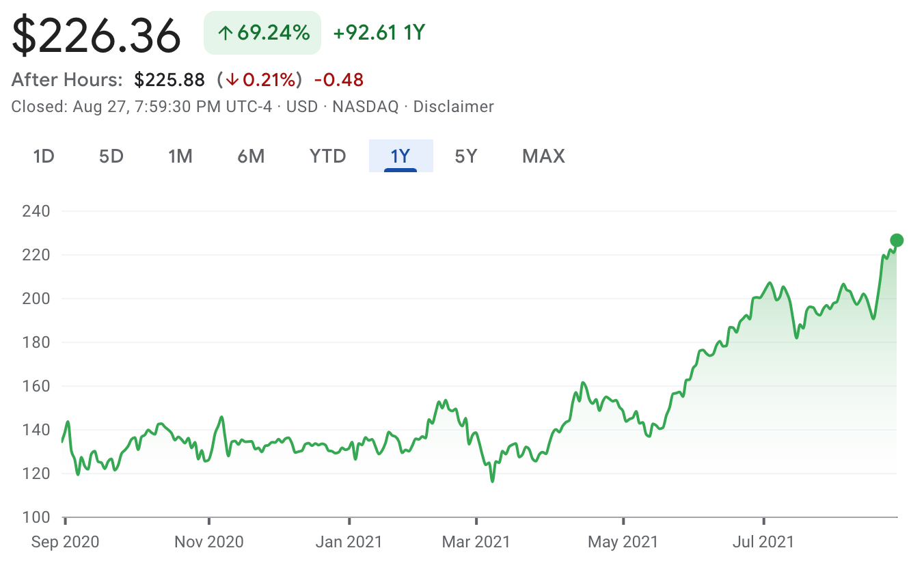Select the 1Y range tab

pos(400,156)
